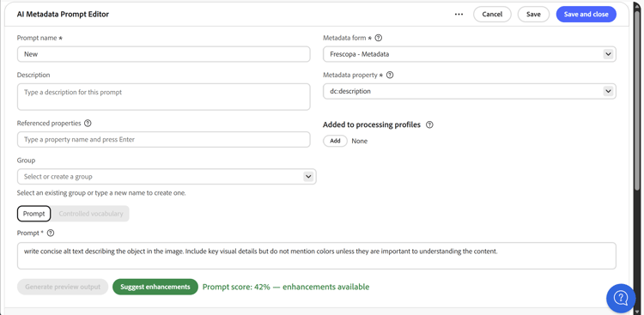Screen dimensions: 644x315
Task: Click into the Description text area
Action: tap(163, 97)
